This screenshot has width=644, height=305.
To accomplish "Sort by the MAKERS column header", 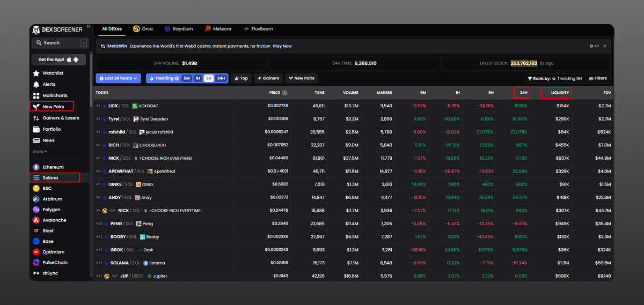I will 383,93.
